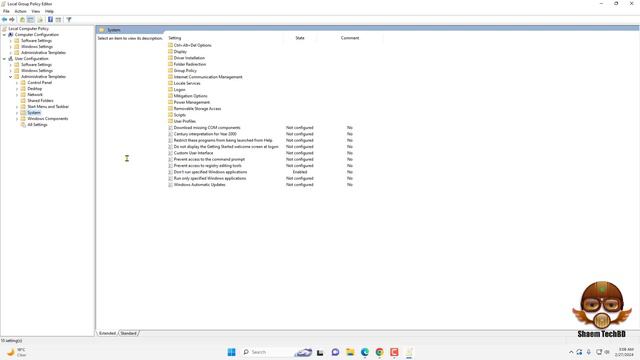Click the Display folder icon in list
640x360 pixels.
(171, 51)
